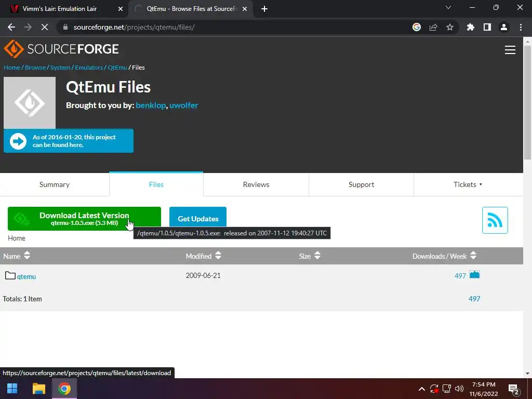Click the taskbar clock and date
Viewport: 532px width, 399px height.
[x=484, y=389]
